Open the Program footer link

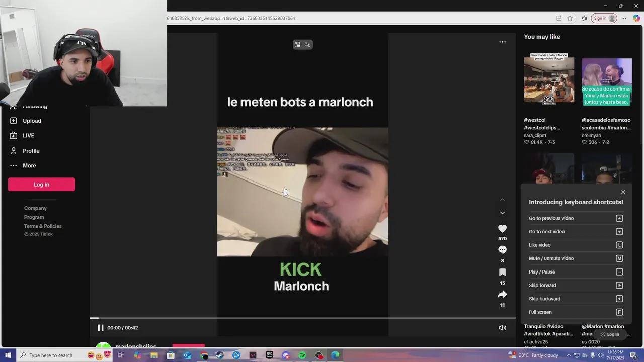click(34, 217)
